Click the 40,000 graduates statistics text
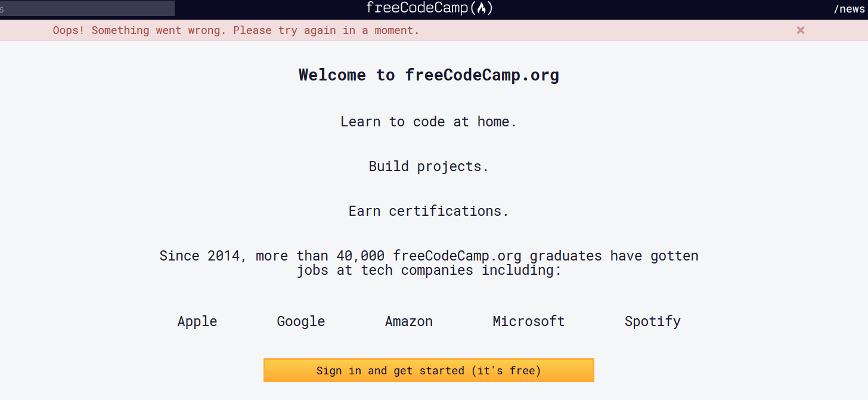The width and height of the screenshot is (868, 400). click(x=429, y=262)
